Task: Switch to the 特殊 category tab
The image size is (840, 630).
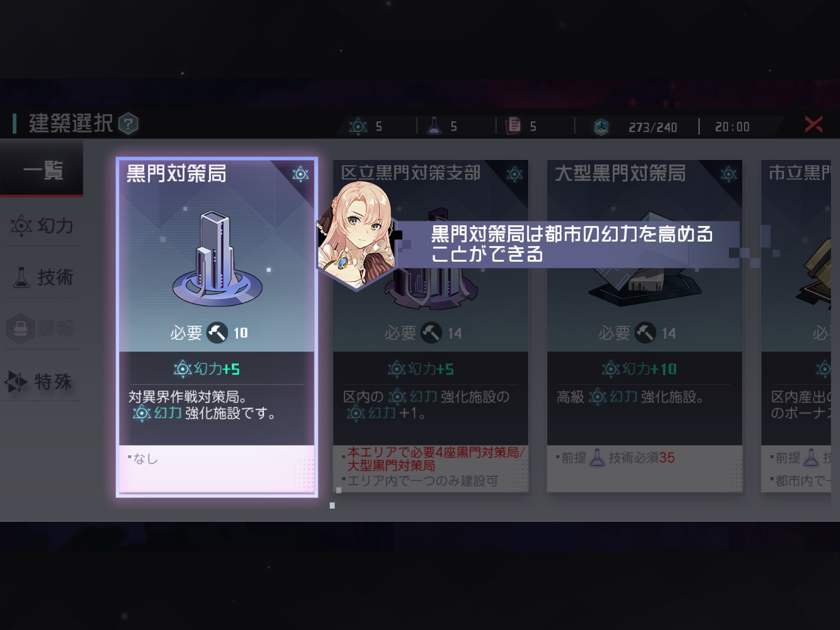Action: point(42,381)
